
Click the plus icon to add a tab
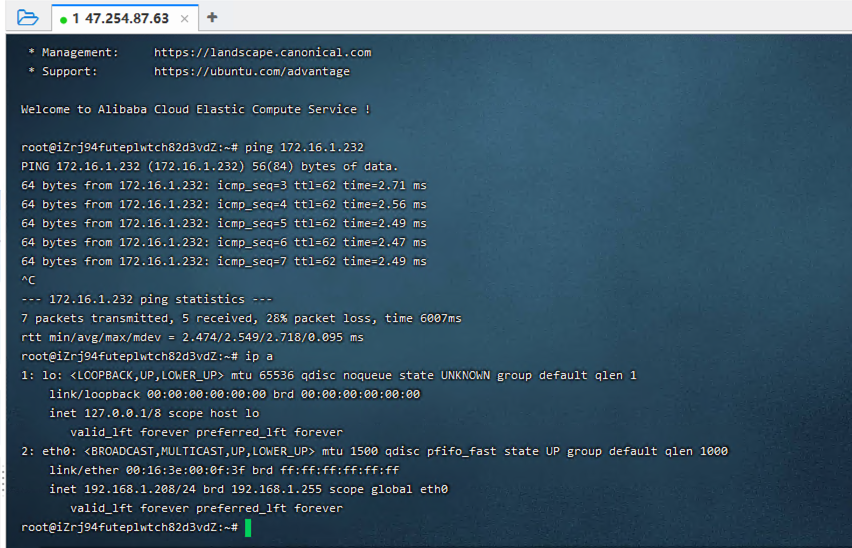pos(212,17)
